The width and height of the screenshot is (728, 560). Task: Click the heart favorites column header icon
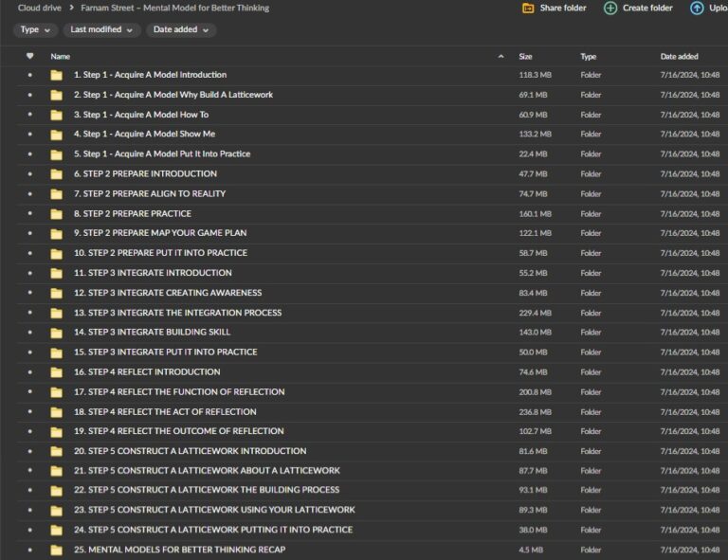29,57
